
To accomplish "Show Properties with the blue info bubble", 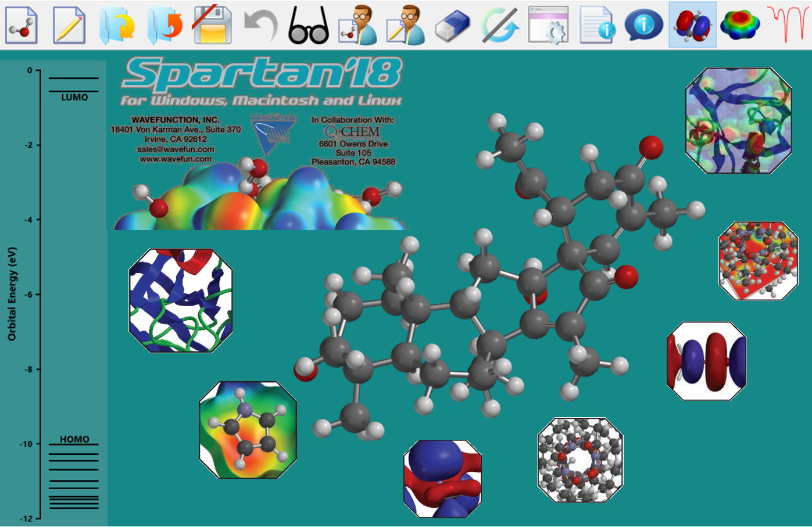I will (x=643, y=25).
